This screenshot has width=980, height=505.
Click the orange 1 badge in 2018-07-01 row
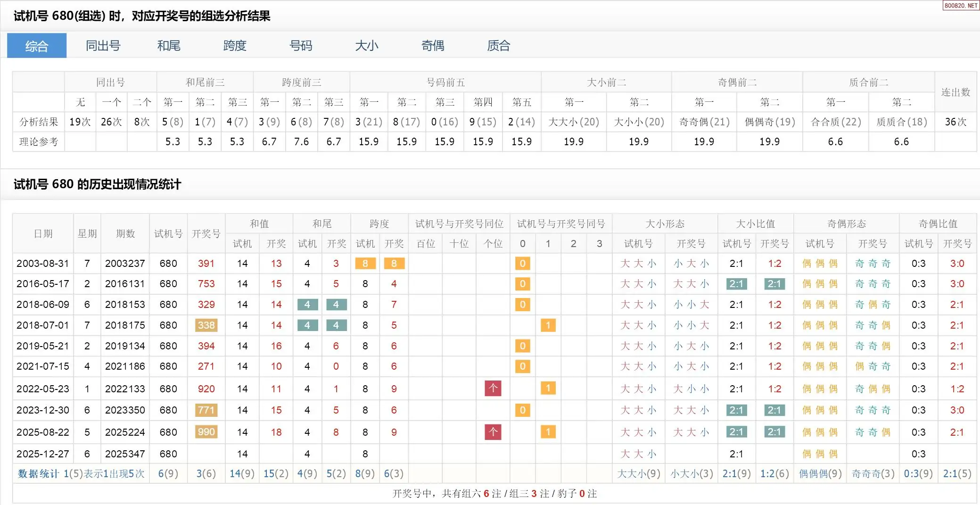tap(548, 325)
